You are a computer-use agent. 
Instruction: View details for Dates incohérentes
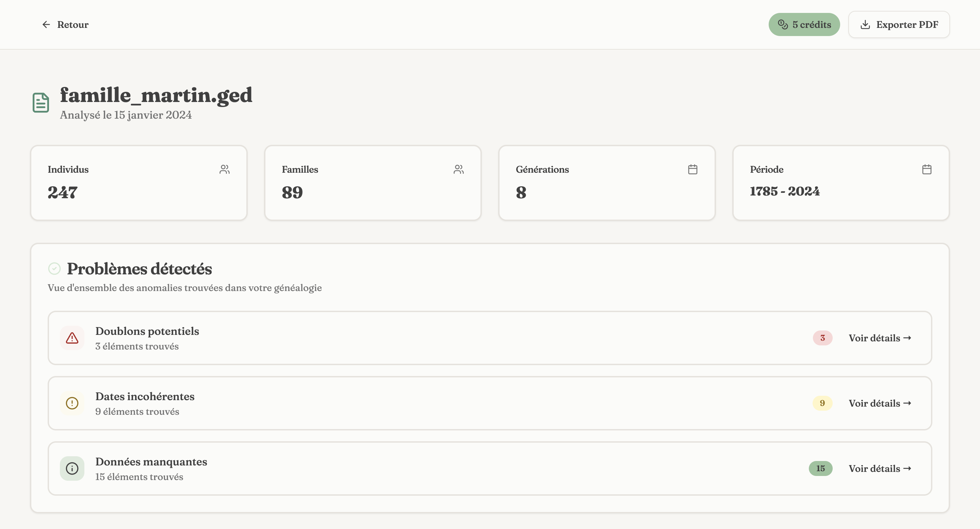click(880, 403)
